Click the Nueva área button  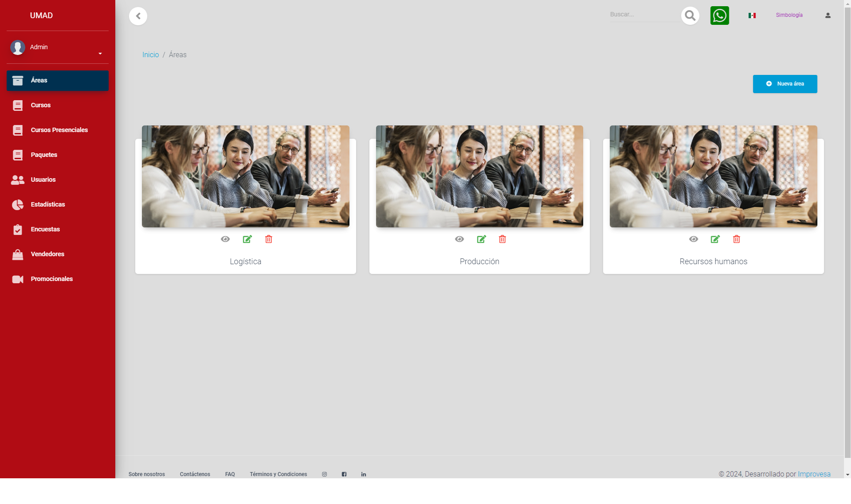pos(784,84)
